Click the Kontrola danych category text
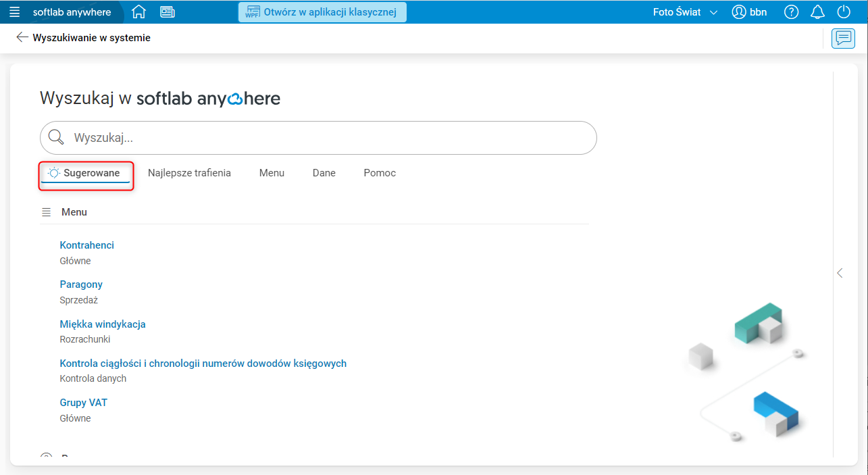The width and height of the screenshot is (868, 475). point(93,378)
